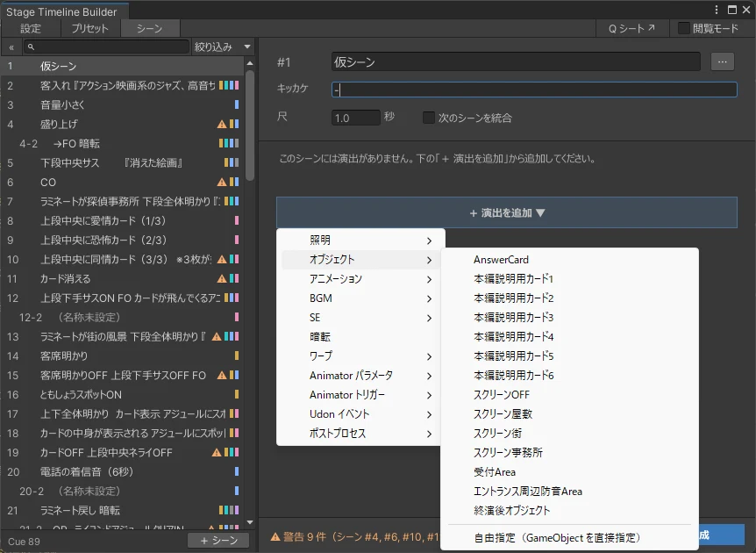The height and width of the screenshot is (553, 756).
Task: Expand the SE submenu
Action: [360, 318]
